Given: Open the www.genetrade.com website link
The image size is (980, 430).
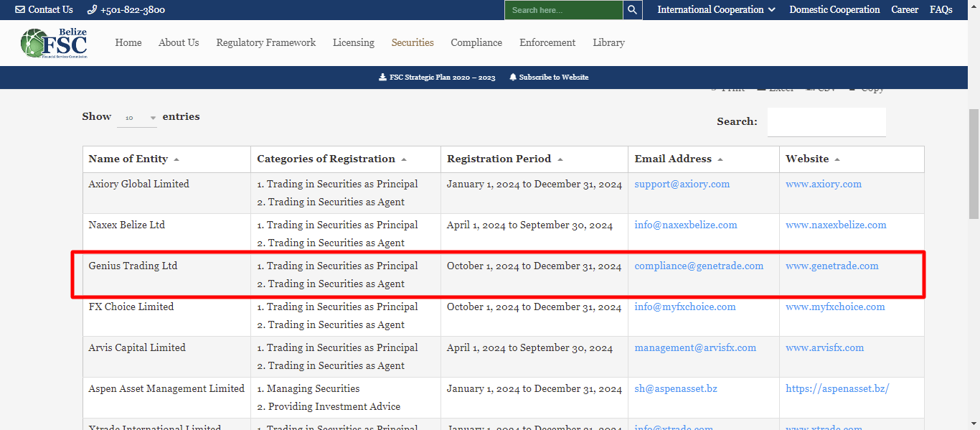Looking at the screenshot, I should (831, 266).
